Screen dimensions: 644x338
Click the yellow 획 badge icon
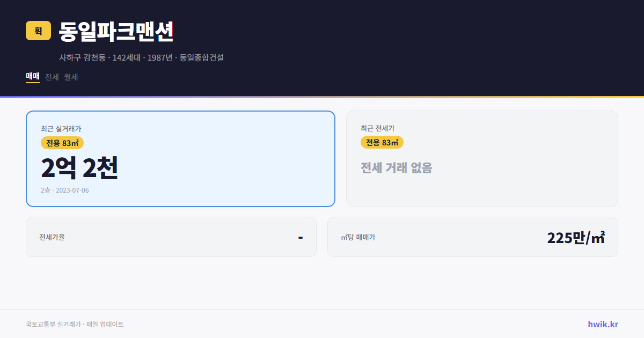pyautogui.click(x=37, y=31)
